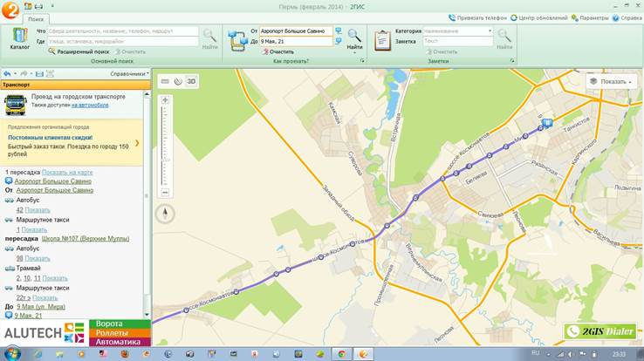The image size is (644, 361).
Task: Click Показать next to маршрутное такси 22т
Action: (x=45, y=298)
